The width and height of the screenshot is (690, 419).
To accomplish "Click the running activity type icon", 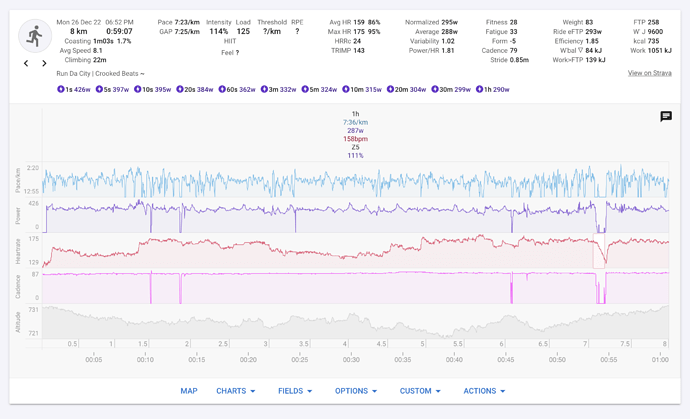I will tap(35, 36).
